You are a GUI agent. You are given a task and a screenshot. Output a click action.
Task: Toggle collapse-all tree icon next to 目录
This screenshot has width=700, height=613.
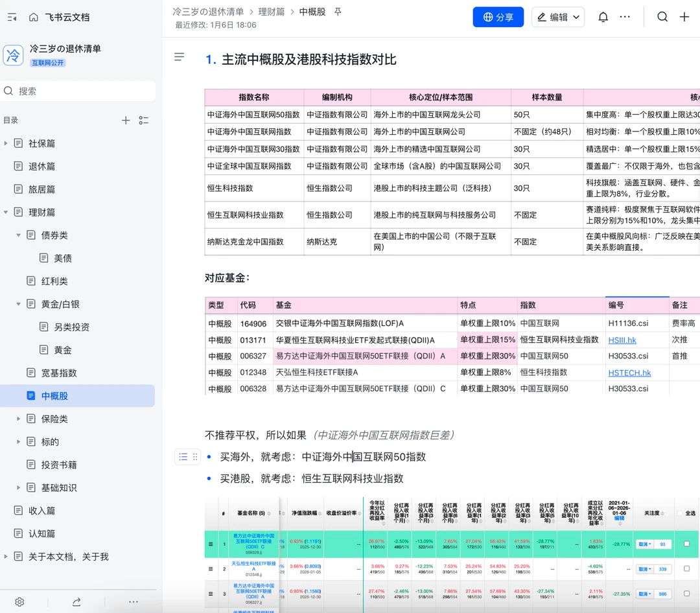[x=144, y=120]
